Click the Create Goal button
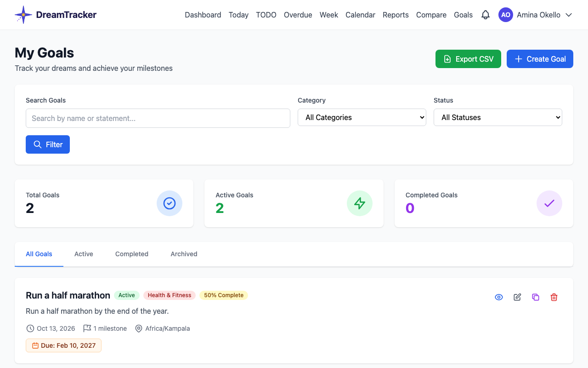The image size is (588, 368). point(540,59)
